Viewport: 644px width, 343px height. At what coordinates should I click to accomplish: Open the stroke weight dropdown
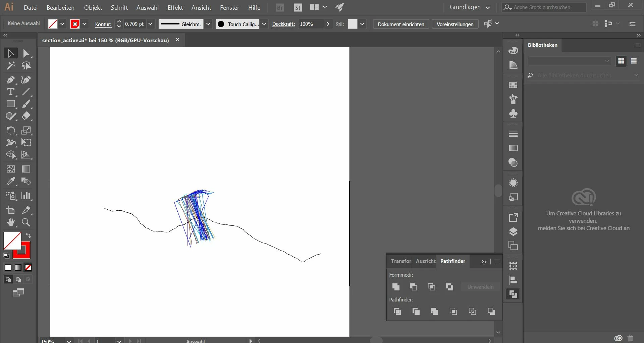pyautogui.click(x=151, y=24)
